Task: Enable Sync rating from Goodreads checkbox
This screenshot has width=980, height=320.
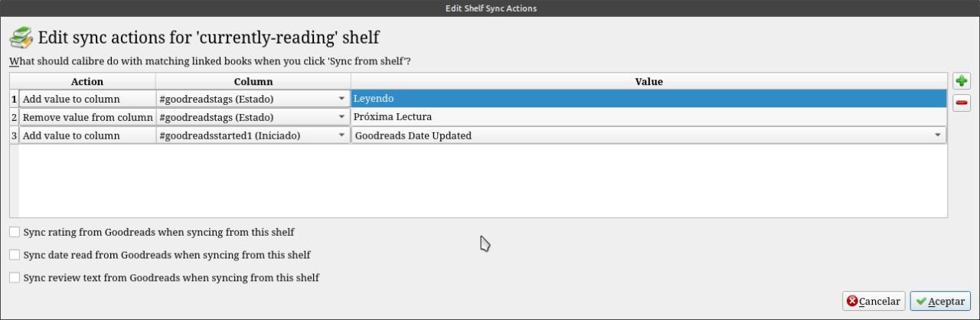Action: click(x=15, y=232)
